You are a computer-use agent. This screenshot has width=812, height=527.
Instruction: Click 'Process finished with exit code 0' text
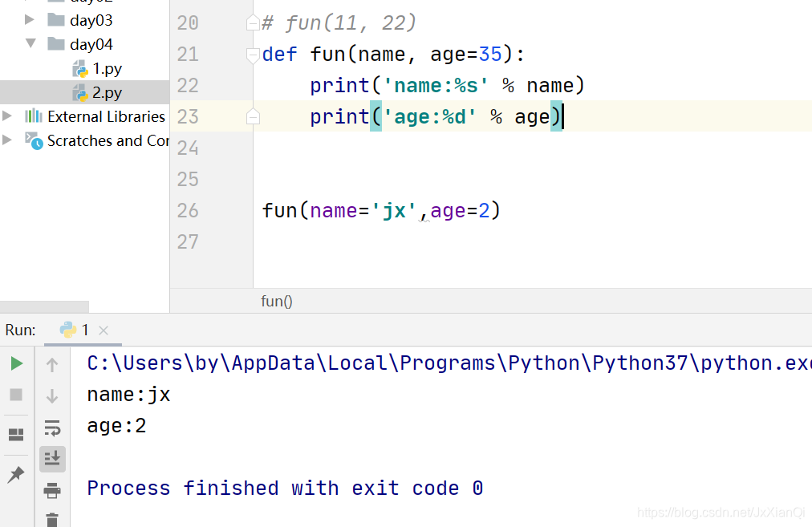click(x=285, y=488)
